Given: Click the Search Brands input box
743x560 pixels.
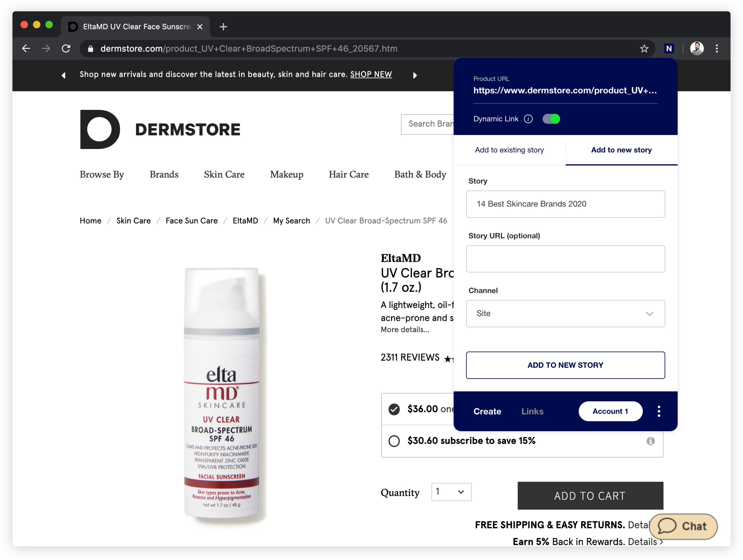Looking at the screenshot, I should click(x=427, y=124).
